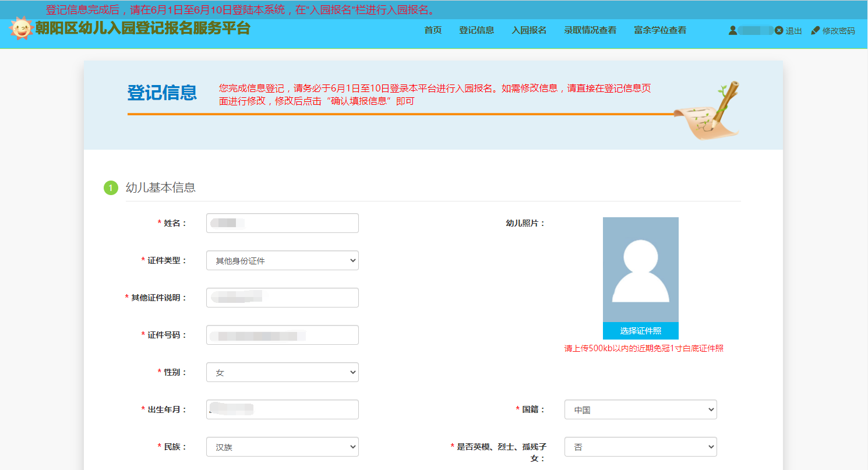Click the 选择证件照 upload button
This screenshot has width=868, height=470.
click(x=640, y=331)
